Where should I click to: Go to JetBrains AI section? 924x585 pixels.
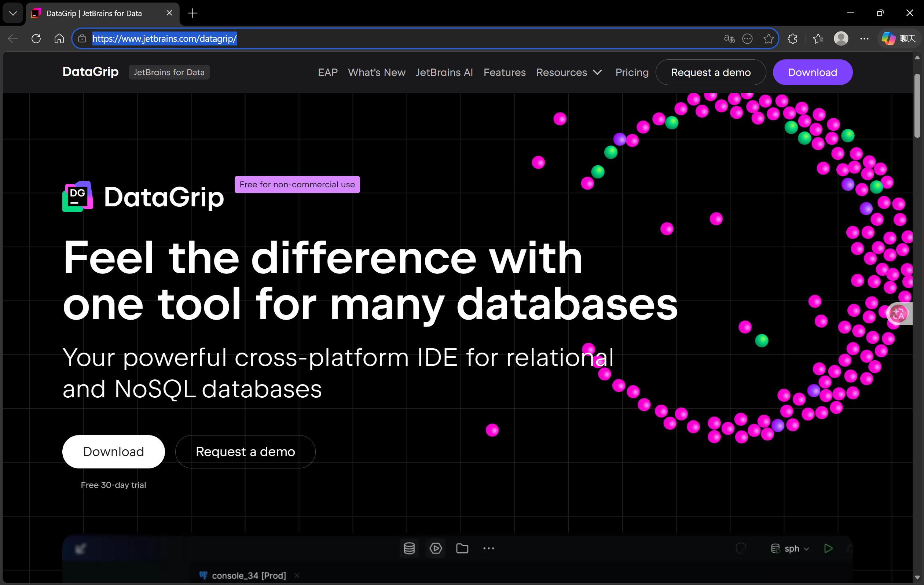tap(444, 72)
